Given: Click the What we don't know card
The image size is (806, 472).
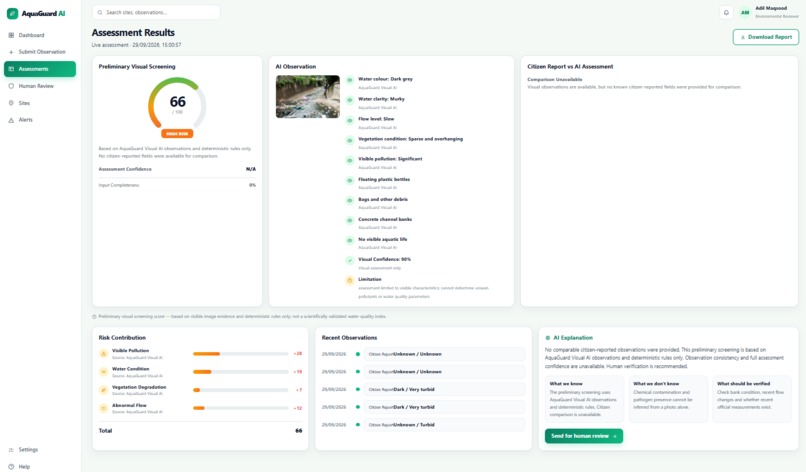Looking at the screenshot, I should pos(668,399).
